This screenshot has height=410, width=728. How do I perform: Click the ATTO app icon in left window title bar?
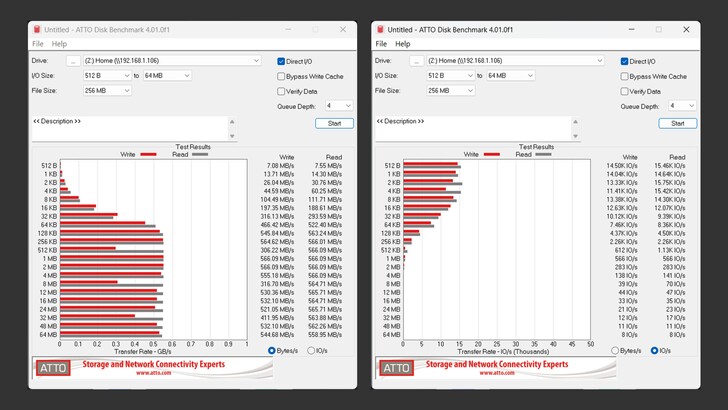(x=37, y=30)
